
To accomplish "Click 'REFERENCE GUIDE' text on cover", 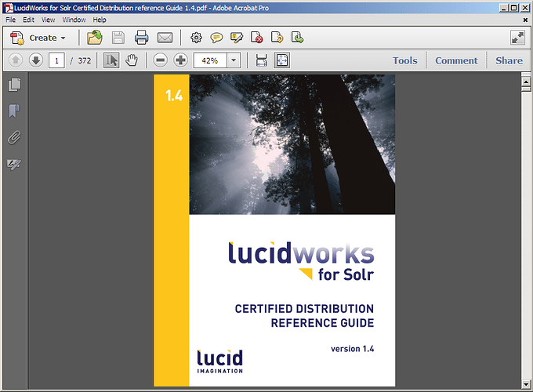I will click(322, 323).
